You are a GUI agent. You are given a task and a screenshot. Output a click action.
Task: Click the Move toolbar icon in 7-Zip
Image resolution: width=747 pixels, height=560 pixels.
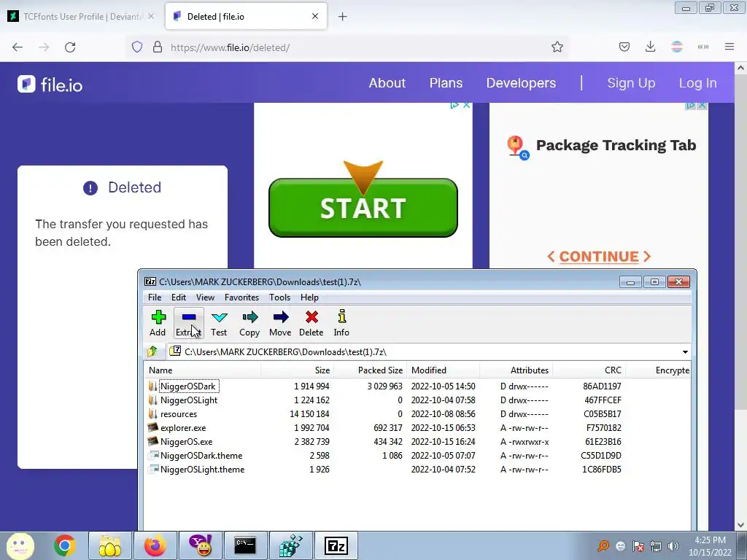click(x=280, y=323)
